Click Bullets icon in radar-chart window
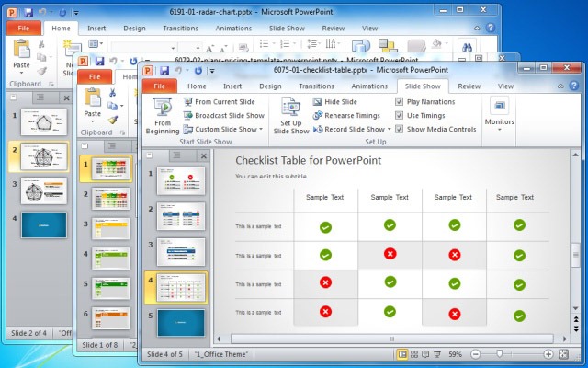The width and height of the screenshot is (588, 368). tap(264, 44)
